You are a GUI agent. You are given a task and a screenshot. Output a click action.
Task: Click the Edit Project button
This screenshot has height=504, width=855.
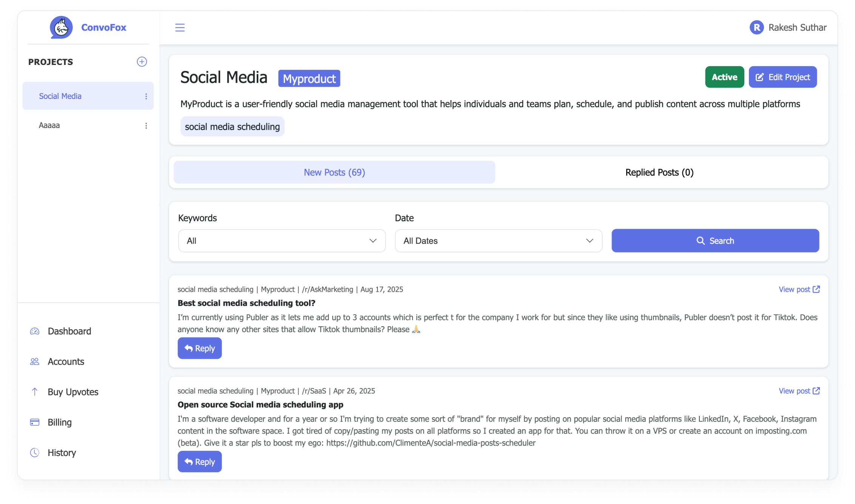point(783,77)
